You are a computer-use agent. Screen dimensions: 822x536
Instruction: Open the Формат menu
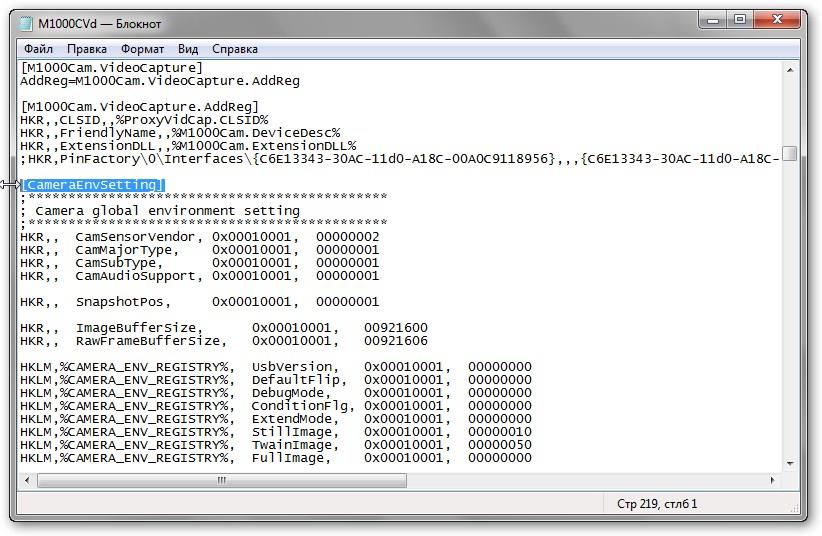point(143,48)
